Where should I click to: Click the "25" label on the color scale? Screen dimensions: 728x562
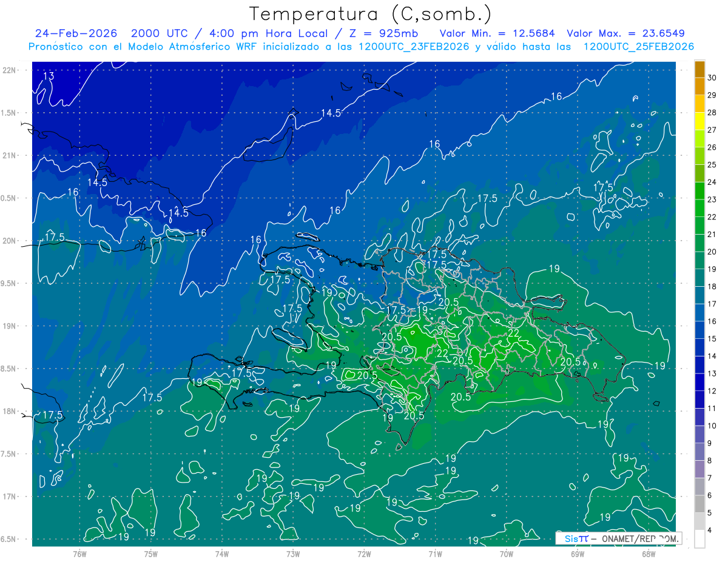pyautogui.click(x=712, y=165)
